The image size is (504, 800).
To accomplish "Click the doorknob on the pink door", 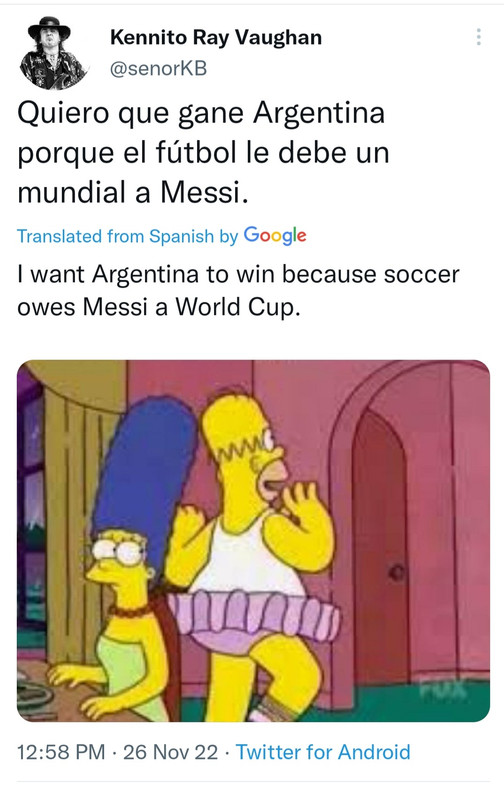I will click(x=396, y=572).
